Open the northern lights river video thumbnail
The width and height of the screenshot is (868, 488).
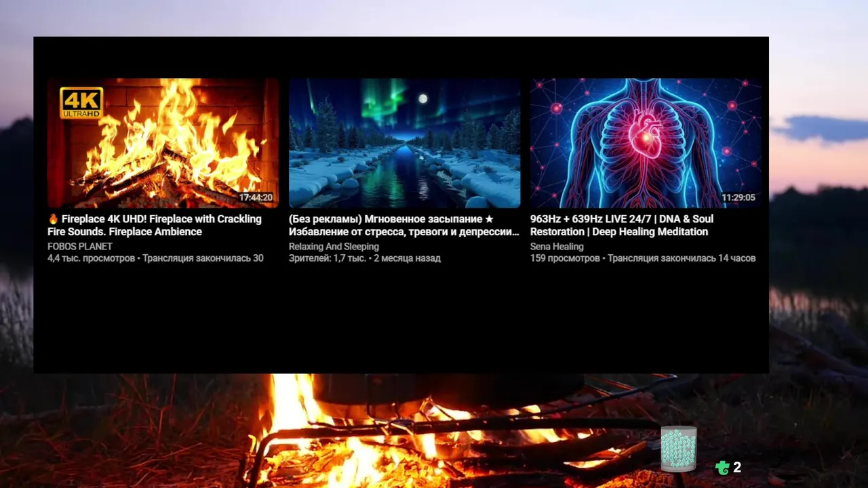click(x=404, y=143)
